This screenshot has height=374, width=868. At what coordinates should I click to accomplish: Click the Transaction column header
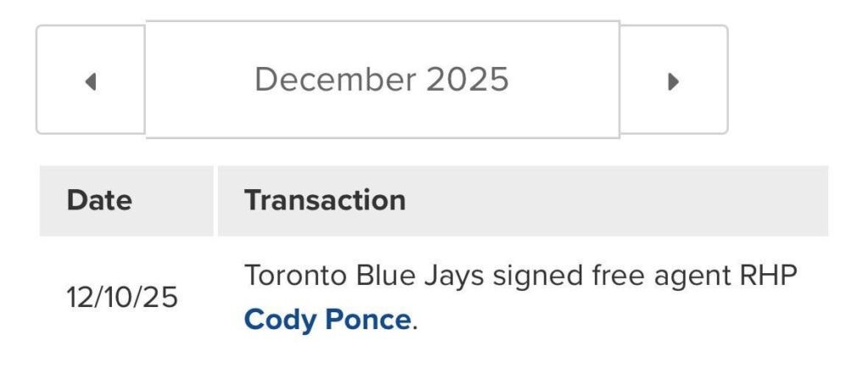pos(325,200)
